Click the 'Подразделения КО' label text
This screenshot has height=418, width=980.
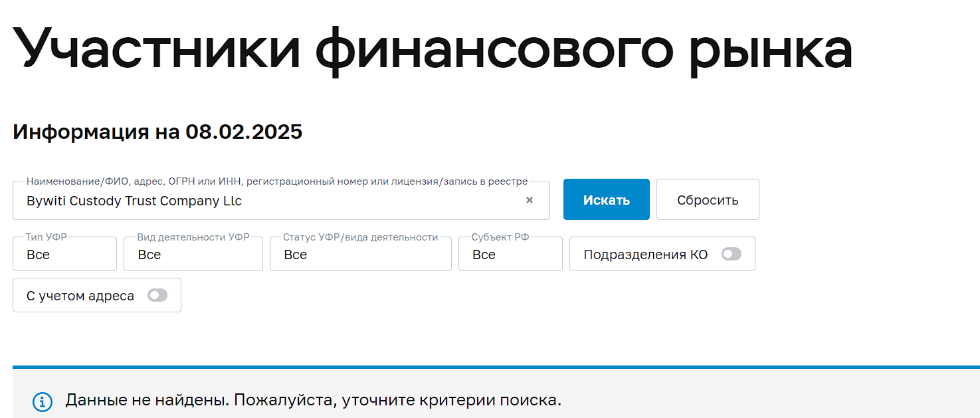(x=645, y=255)
